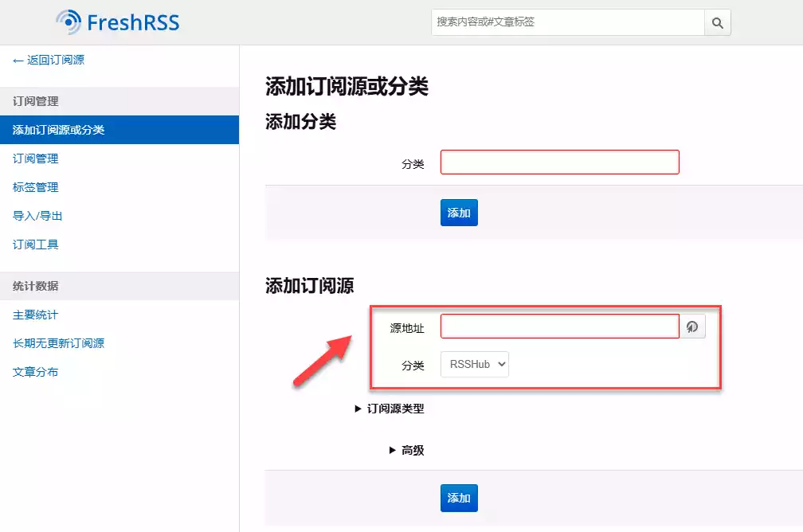This screenshot has height=532, width=803.
Task: Click 添加 to add the new category
Action: click(x=458, y=213)
